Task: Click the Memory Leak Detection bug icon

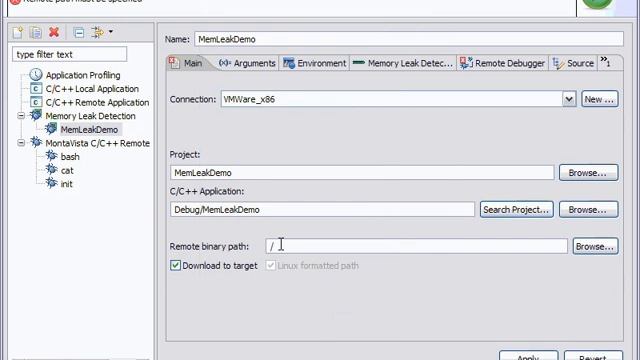Action: [x=36, y=116]
